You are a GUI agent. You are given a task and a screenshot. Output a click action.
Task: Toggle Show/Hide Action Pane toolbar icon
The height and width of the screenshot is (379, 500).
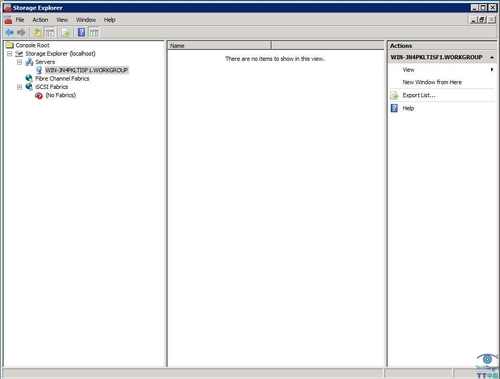coord(94,32)
